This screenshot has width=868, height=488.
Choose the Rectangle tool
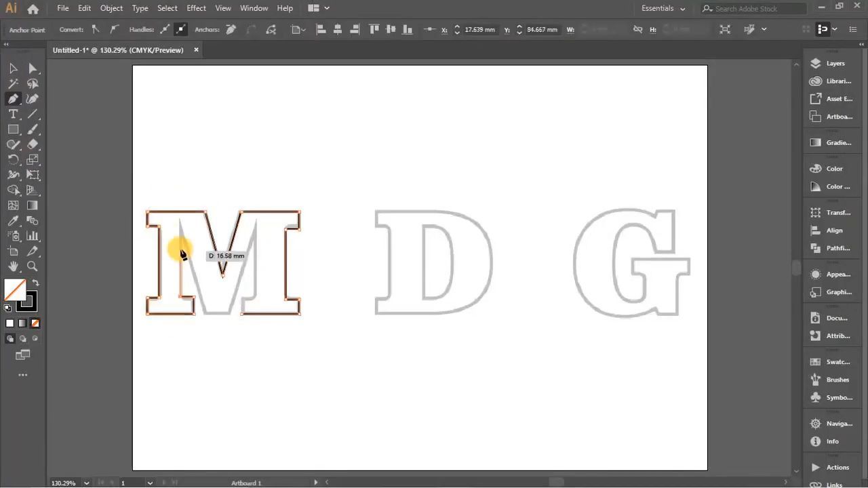click(x=13, y=129)
